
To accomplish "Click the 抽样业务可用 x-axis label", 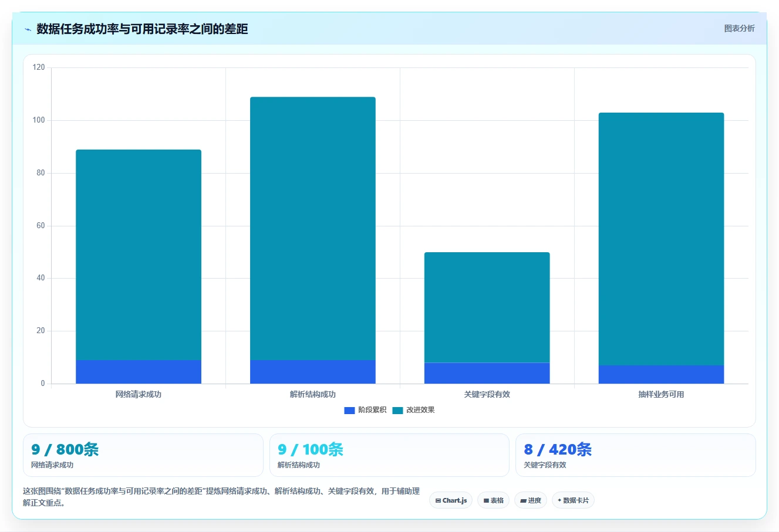I will 661,394.
